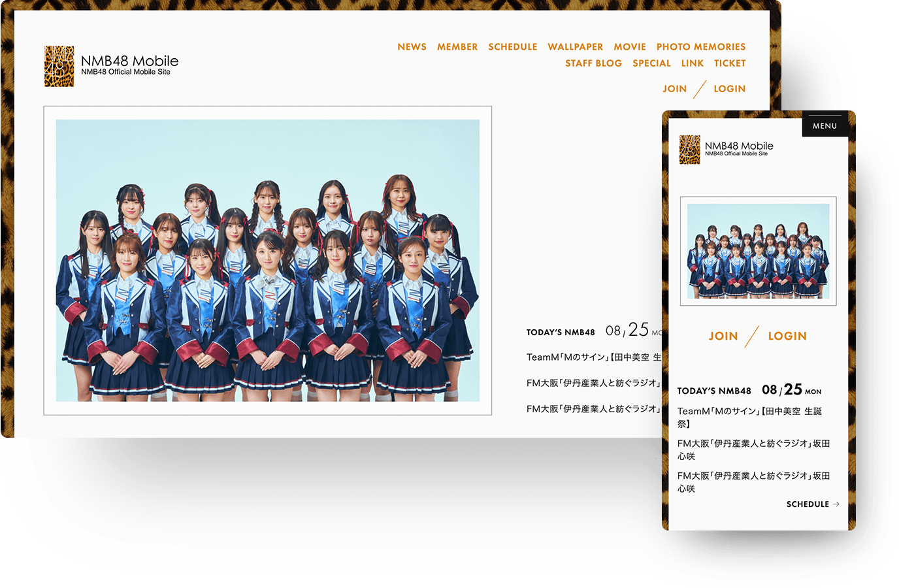Click JOIN in the desktop header
The height and width of the screenshot is (588, 899).
pos(675,89)
